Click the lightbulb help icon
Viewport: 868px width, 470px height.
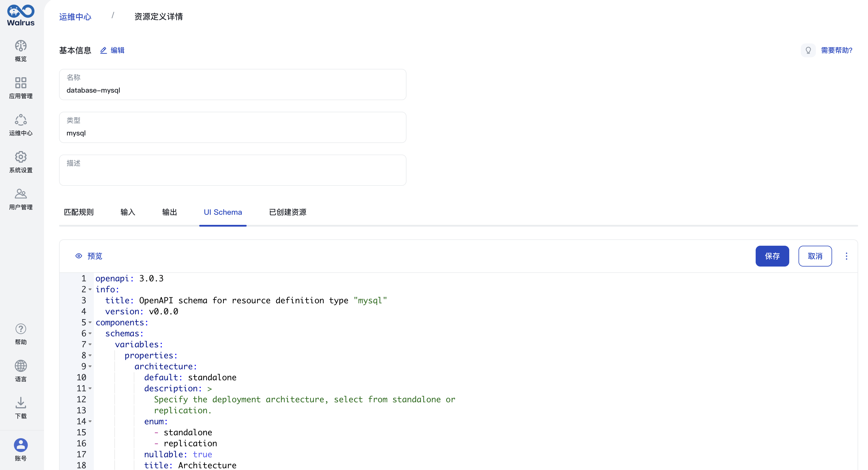tap(808, 50)
